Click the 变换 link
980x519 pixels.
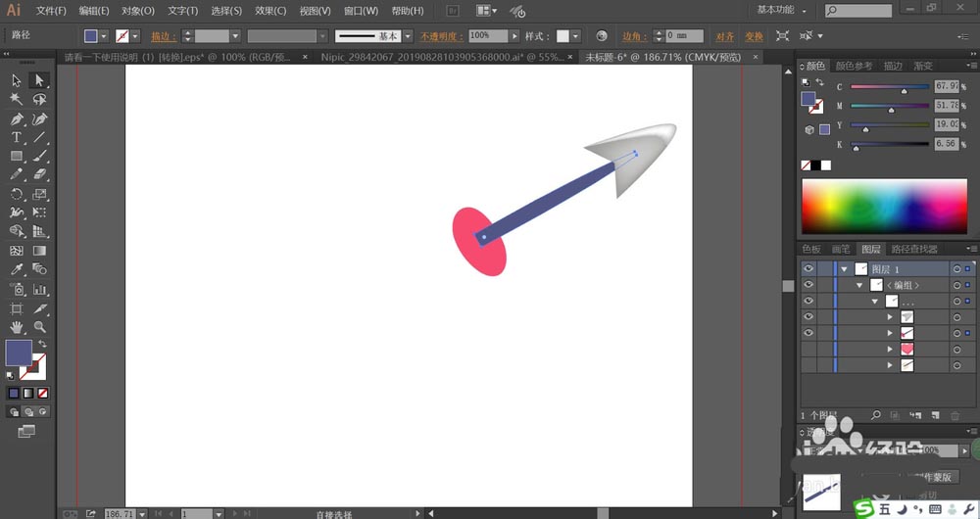tap(754, 36)
